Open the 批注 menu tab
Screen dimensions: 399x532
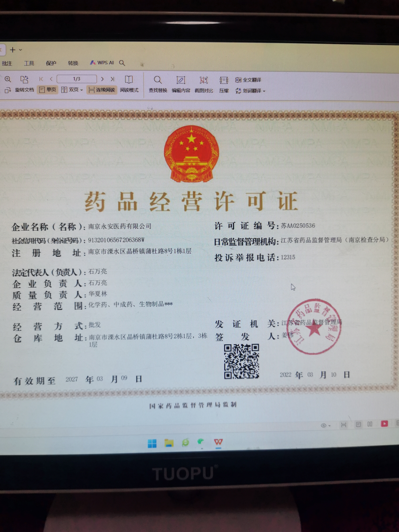click(x=7, y=63)
